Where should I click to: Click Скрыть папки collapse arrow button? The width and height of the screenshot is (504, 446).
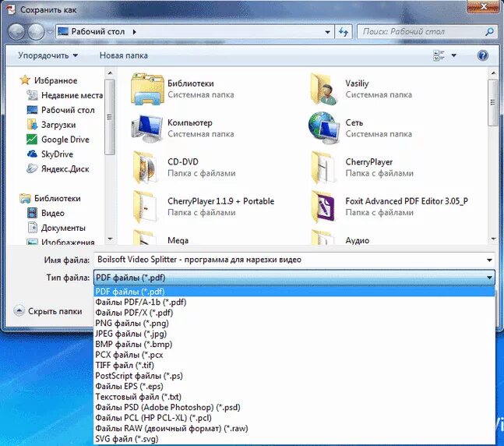point(19,311)
